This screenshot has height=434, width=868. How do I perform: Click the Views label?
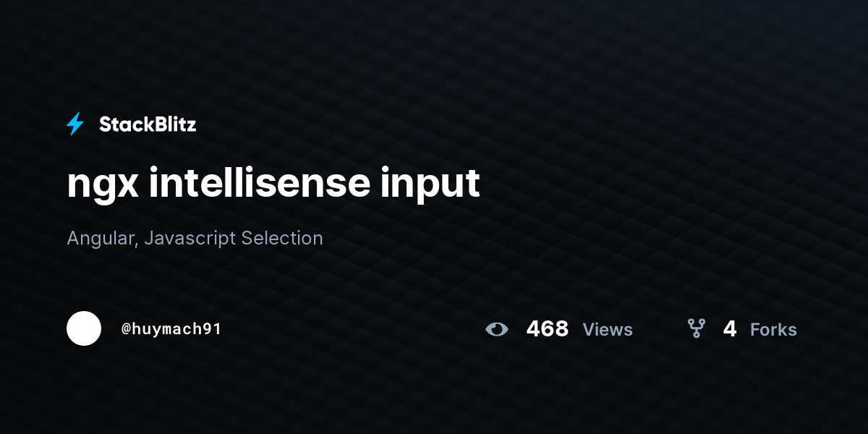[x=608, y=330]
